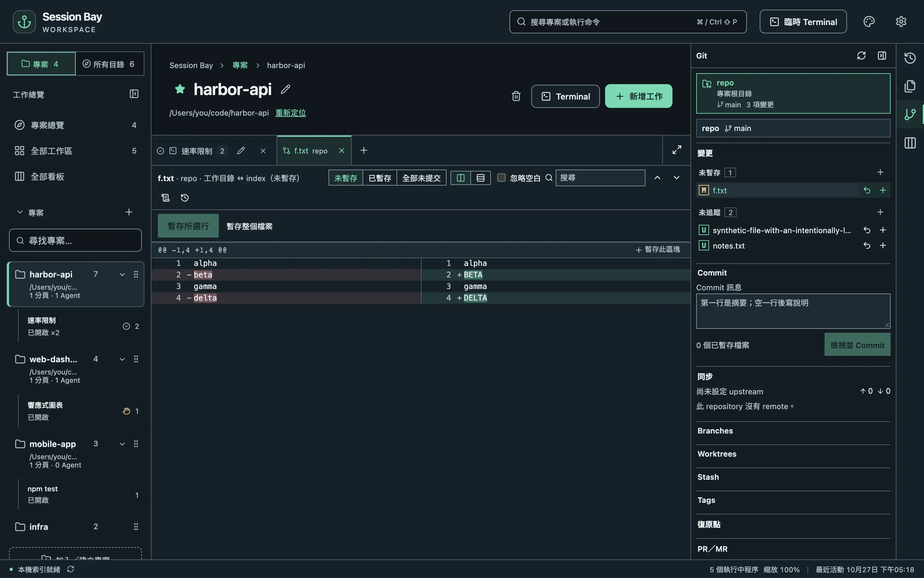This screenshot has height=578, width=924.
Task: Click the 新增工作 button
Action: pyautogui.click(x=638, y=96)
